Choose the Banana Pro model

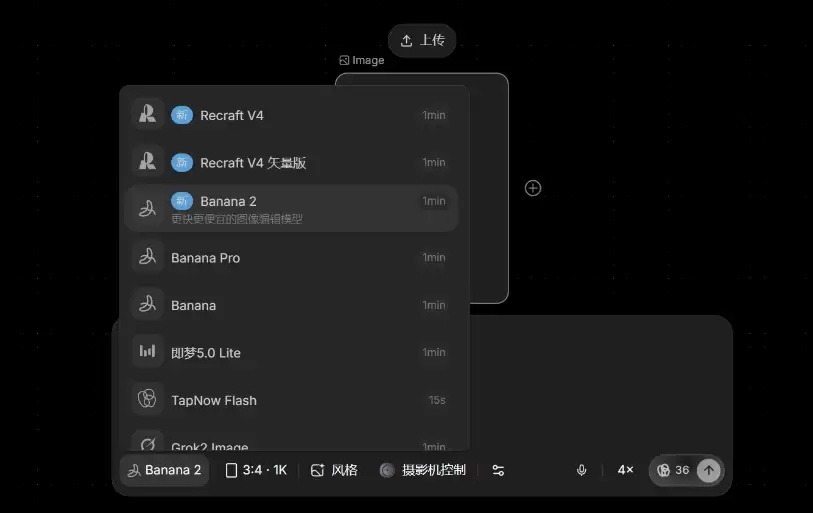(x=291, y=257)
